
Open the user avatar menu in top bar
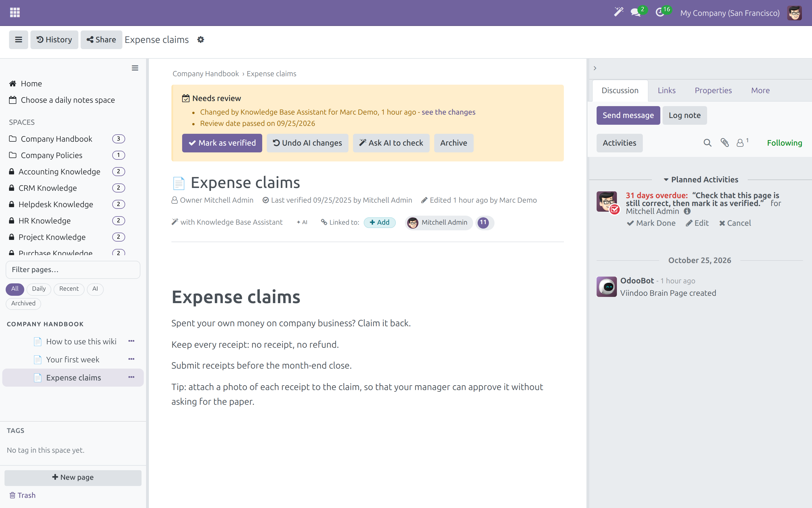(794, 13)
